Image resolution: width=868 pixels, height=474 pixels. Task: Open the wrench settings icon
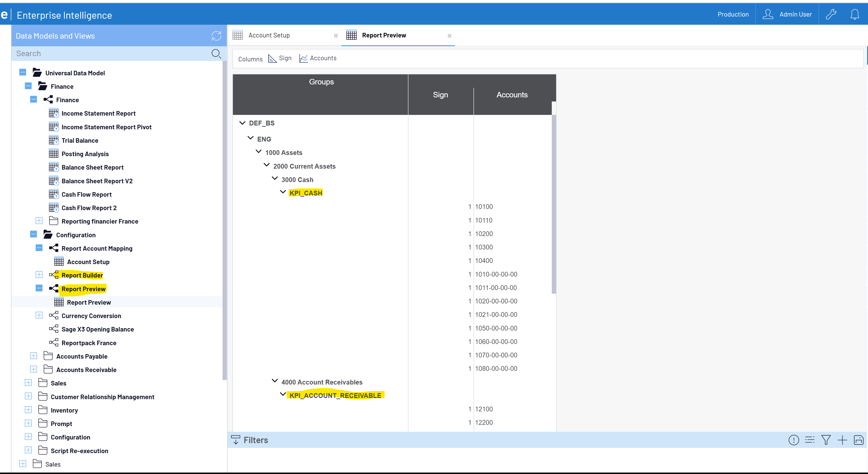831,14
